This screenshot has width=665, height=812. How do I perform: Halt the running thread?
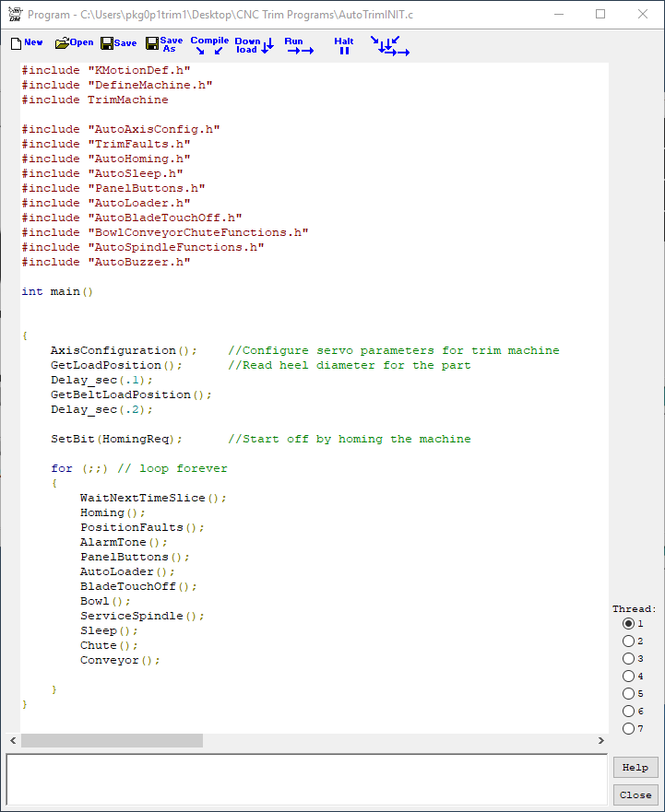(344, 45)
